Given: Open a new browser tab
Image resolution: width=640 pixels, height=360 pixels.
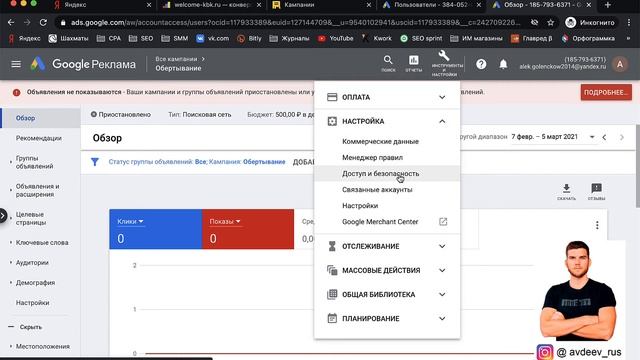Looking at the screenshot, I should [608, 5].
